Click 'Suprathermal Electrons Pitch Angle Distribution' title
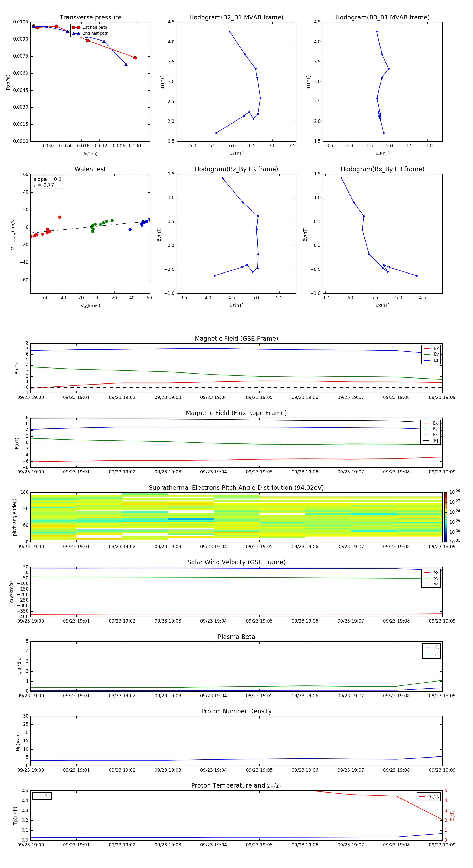Image resolution: width=473 pixels, height=868 pixels. (236, 488)
